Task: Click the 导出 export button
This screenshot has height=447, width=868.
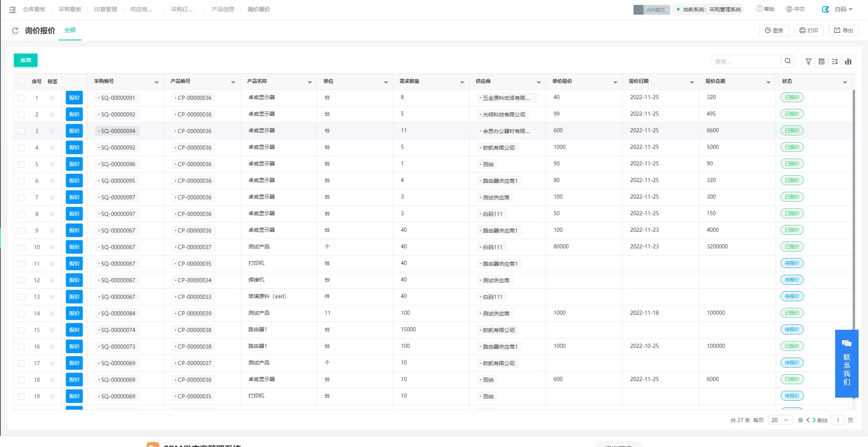Action: coord(843,31)
